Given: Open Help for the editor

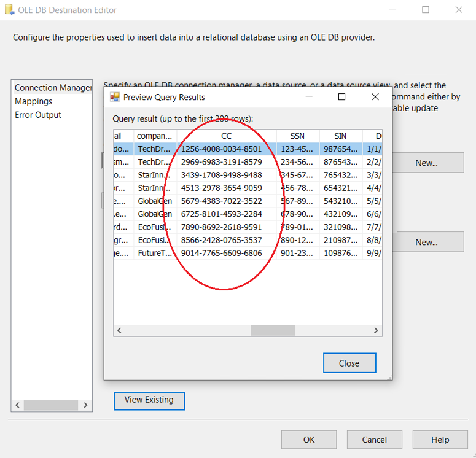Looking at the screenshot, I should click(x=440, y=440).
